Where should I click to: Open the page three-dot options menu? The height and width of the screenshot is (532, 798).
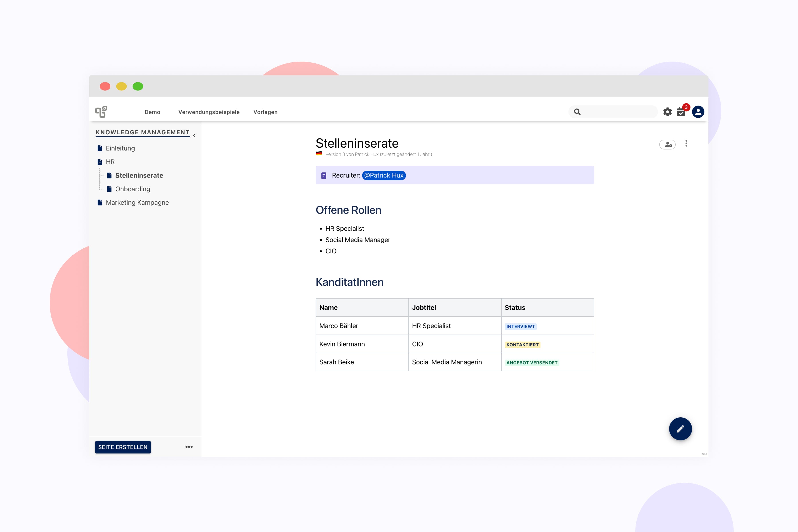686,143
